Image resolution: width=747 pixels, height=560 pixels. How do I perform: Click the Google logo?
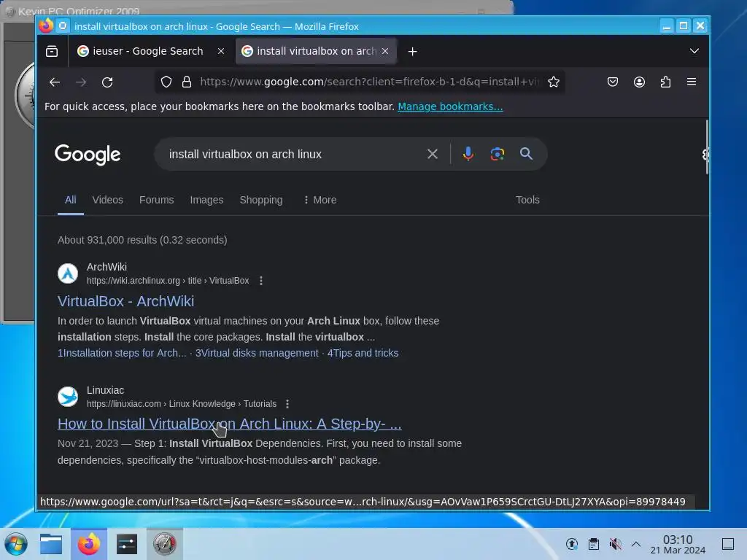click(x=88, y=155)
